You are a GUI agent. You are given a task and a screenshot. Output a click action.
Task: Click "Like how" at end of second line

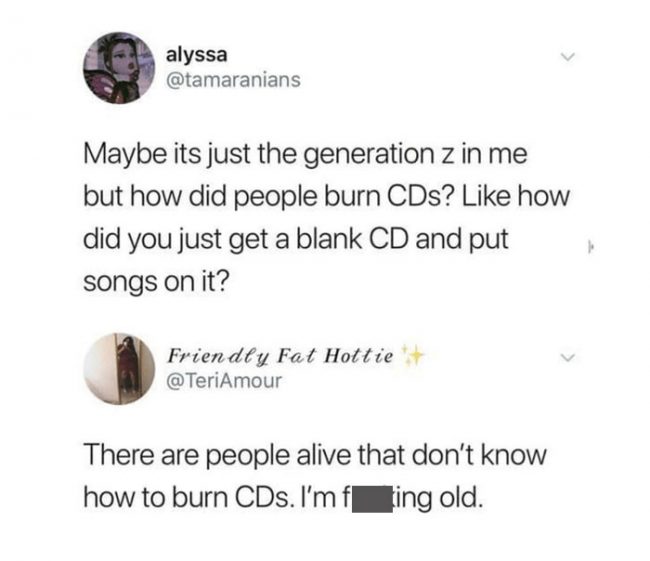(516, 197)
